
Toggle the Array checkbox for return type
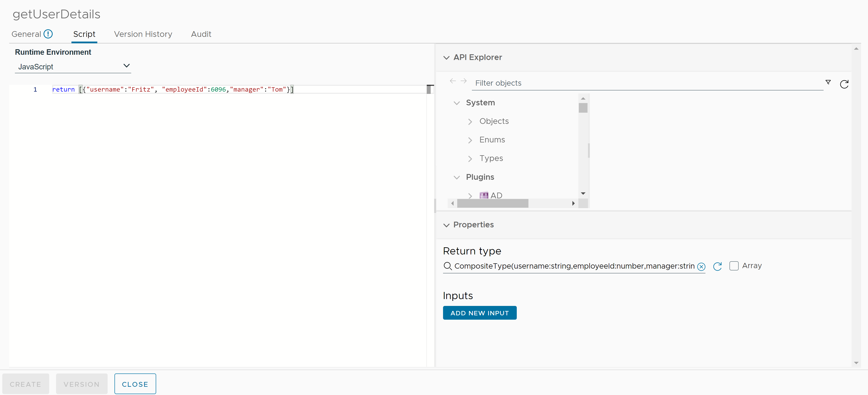click(x=733, y=265)
